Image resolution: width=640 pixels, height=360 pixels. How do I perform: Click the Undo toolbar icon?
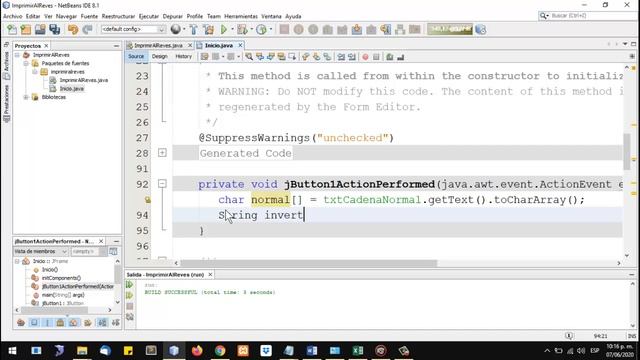73,29
